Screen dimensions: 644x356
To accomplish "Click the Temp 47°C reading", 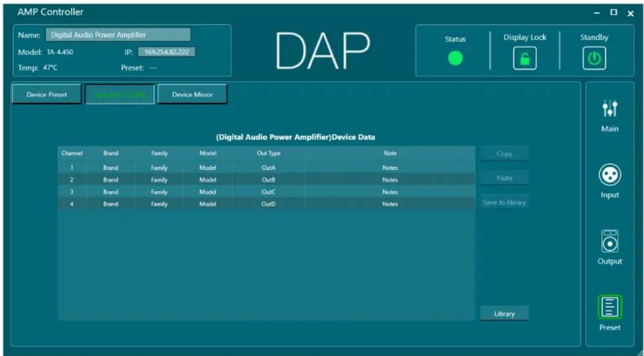I will (38, 67).
